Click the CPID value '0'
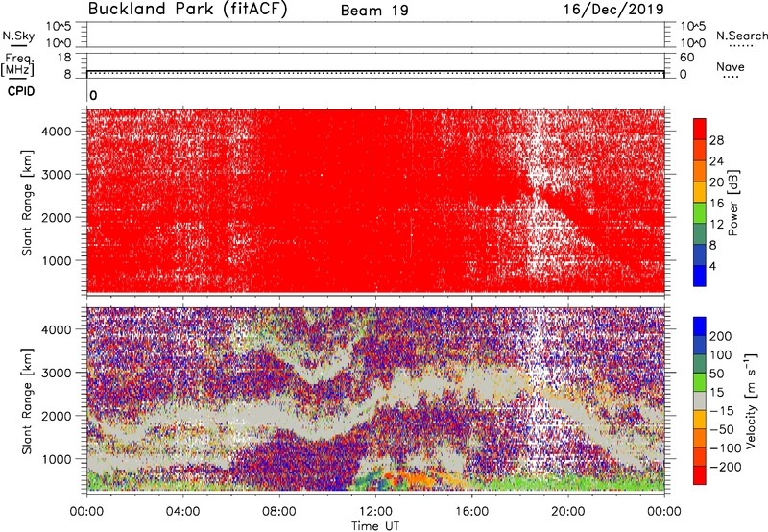 [x=93, y=95]
